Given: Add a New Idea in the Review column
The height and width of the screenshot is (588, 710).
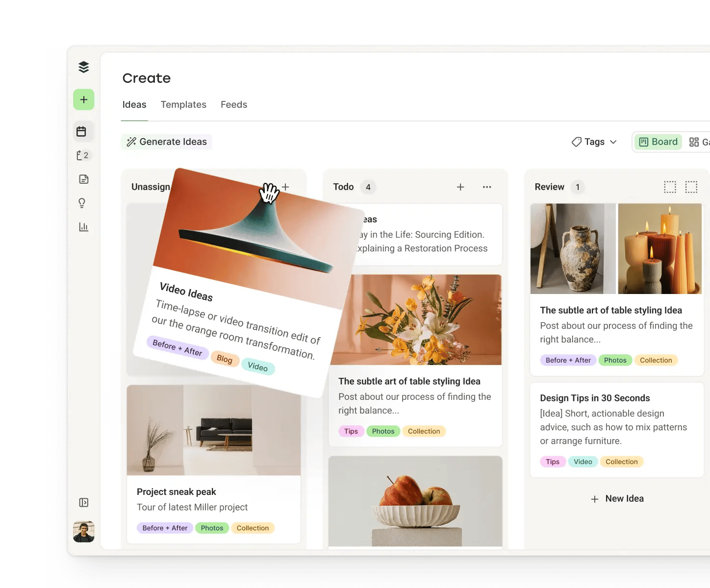Looking at the screenshot, I should click(616, 498).
